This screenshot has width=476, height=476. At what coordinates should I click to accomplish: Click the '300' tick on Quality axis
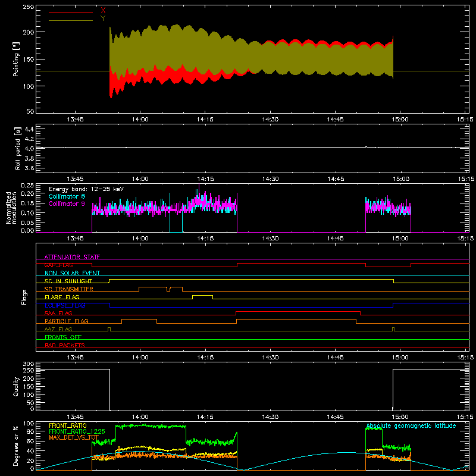pos(29,364)
